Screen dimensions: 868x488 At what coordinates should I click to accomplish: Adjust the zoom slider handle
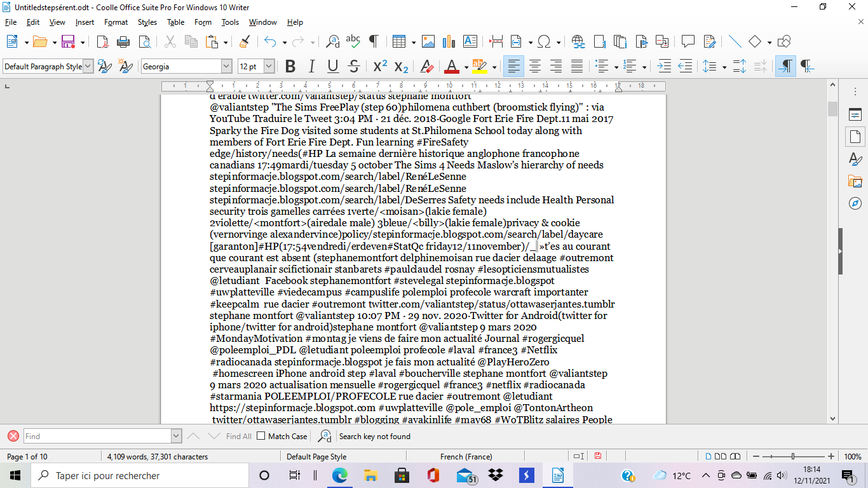pos(792,456)
